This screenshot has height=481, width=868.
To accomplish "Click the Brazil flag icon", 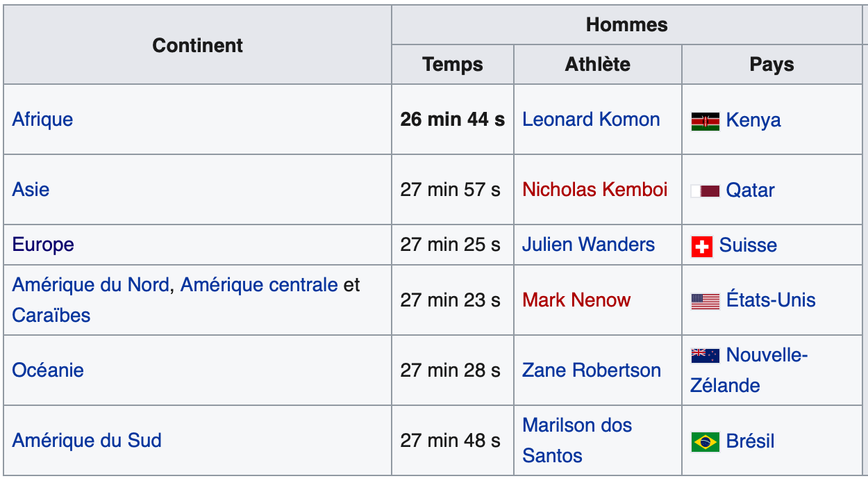I will (x=705, y=441).
